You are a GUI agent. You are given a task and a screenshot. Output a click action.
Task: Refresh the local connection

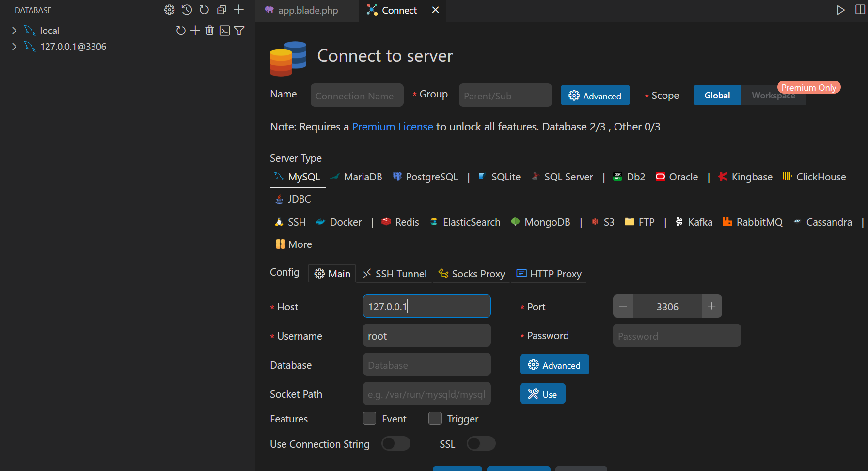click(x=181, y=31)
